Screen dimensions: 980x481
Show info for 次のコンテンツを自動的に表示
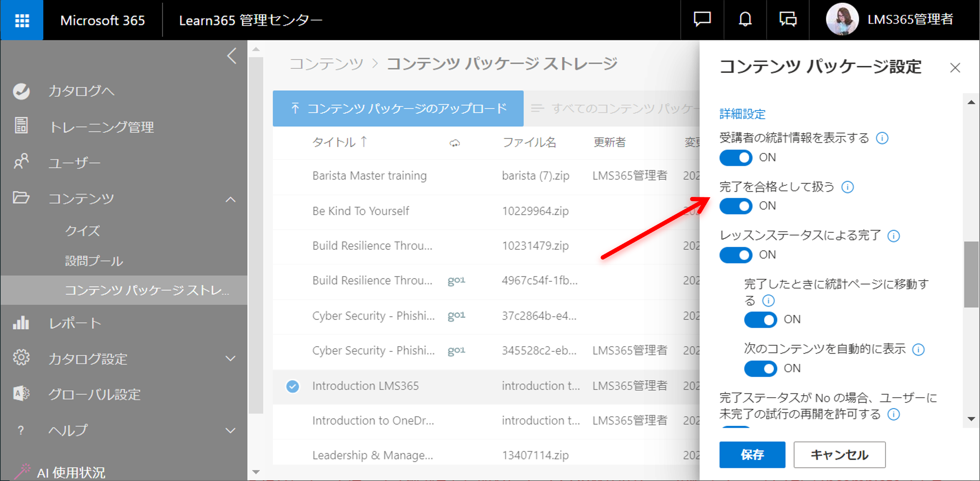(918, 349)
